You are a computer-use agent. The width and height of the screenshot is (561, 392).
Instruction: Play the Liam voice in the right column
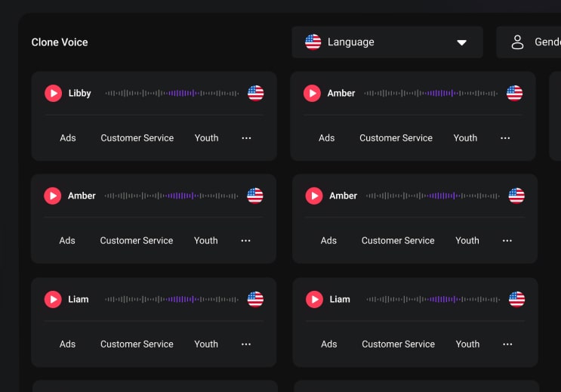click(314, 299)
